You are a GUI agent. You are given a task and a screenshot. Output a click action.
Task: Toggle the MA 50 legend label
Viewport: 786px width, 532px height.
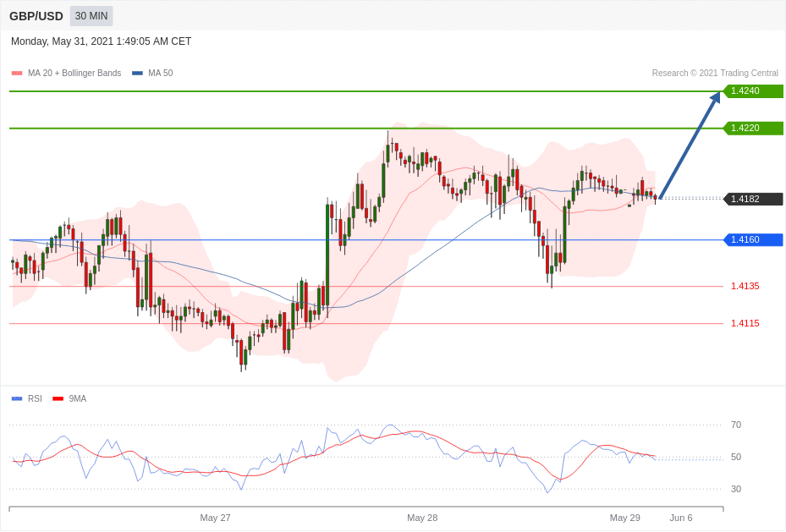point(160,74)
